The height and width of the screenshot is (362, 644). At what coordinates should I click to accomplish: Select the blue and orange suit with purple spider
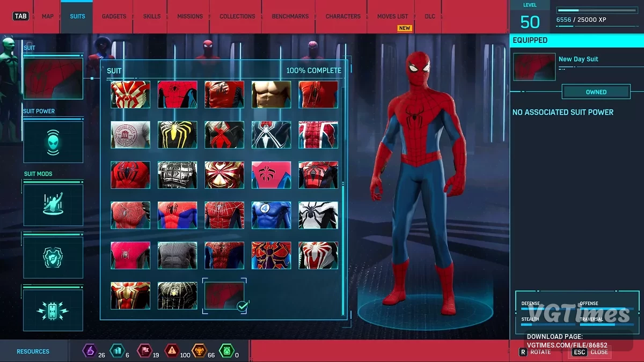tap(271, 255)
